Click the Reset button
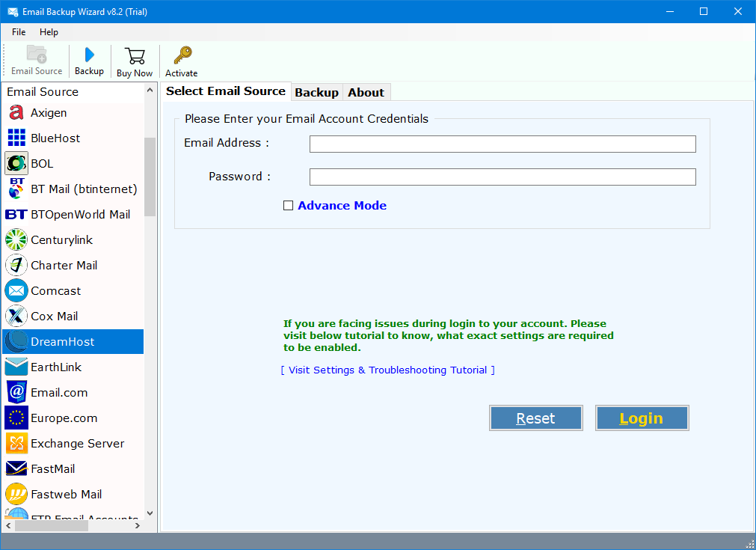Viewport: 756px width, 550px height. tap(535, 418)
